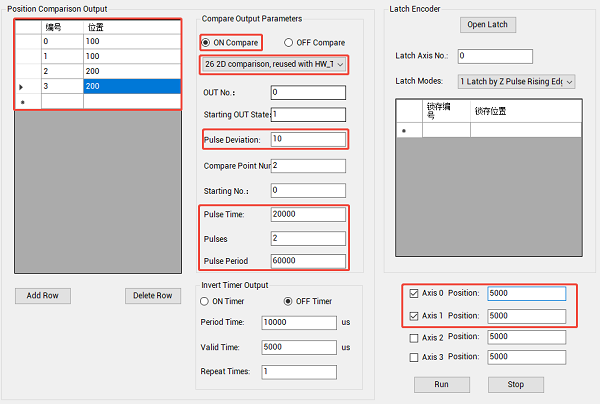The width and height of the screenshot is (600, 404).
Task: Expand the Latch Modes dropdown
Action: pos(516,81)
